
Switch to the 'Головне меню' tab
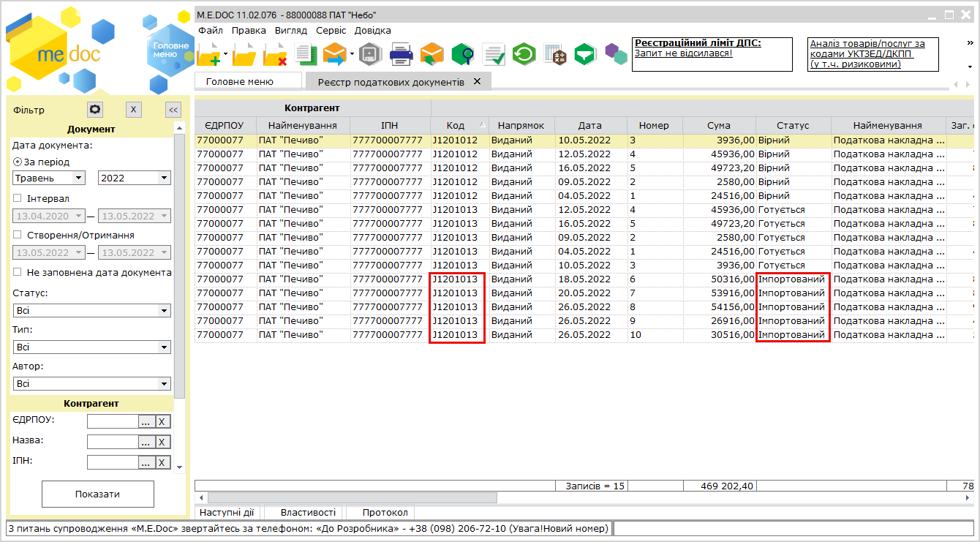pyautogui.click(x=239, y=81)
